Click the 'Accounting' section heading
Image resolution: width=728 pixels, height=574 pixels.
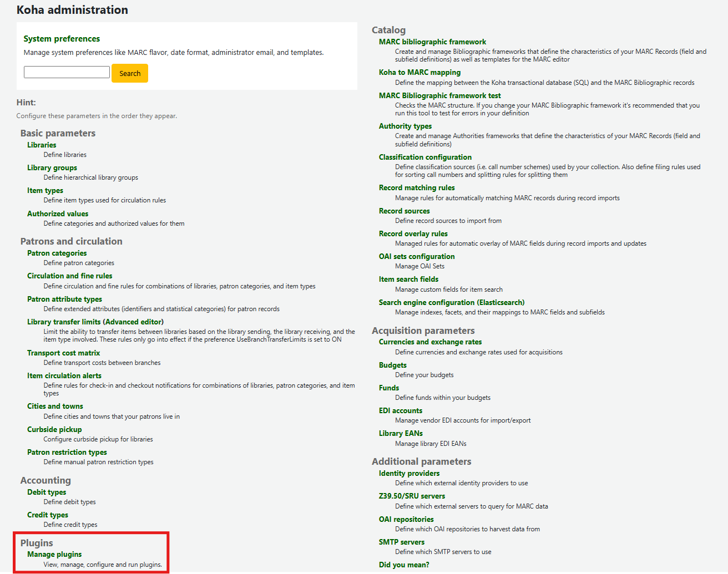[x=46, y=480]
